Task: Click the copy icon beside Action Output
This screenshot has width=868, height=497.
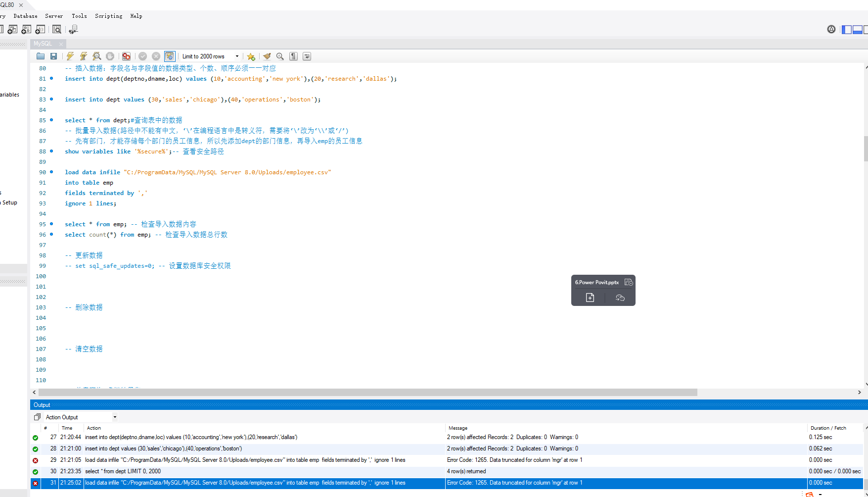Action: 37,417
